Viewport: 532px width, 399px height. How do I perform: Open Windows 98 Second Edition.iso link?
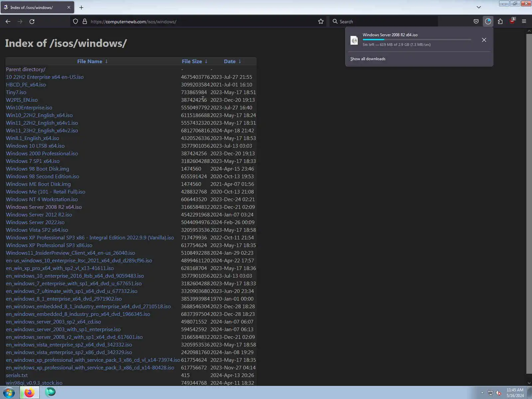(43, 177)
